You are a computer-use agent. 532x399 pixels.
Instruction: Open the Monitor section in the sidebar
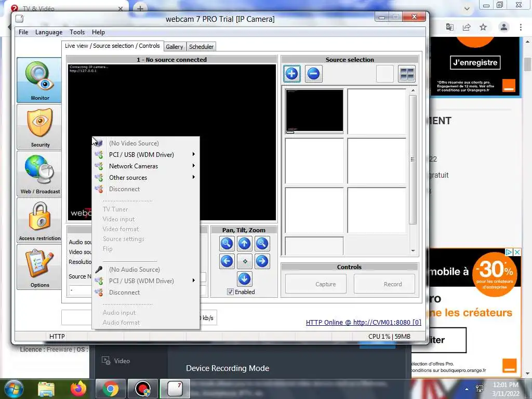(39, 80)
